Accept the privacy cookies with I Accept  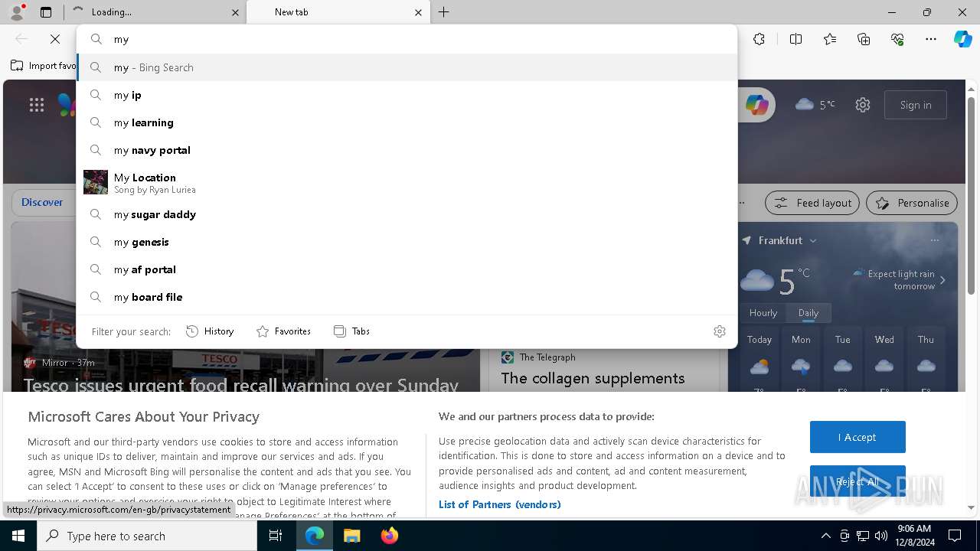coord(857,437)
